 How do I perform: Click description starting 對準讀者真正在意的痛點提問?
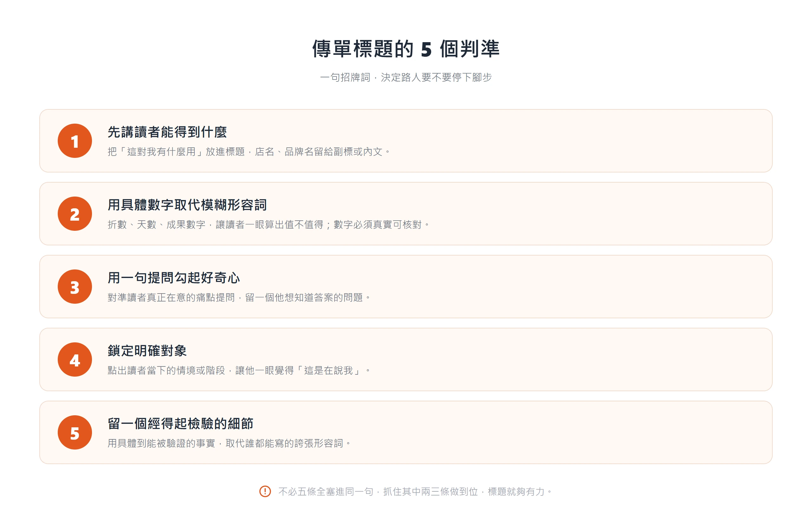239,297
